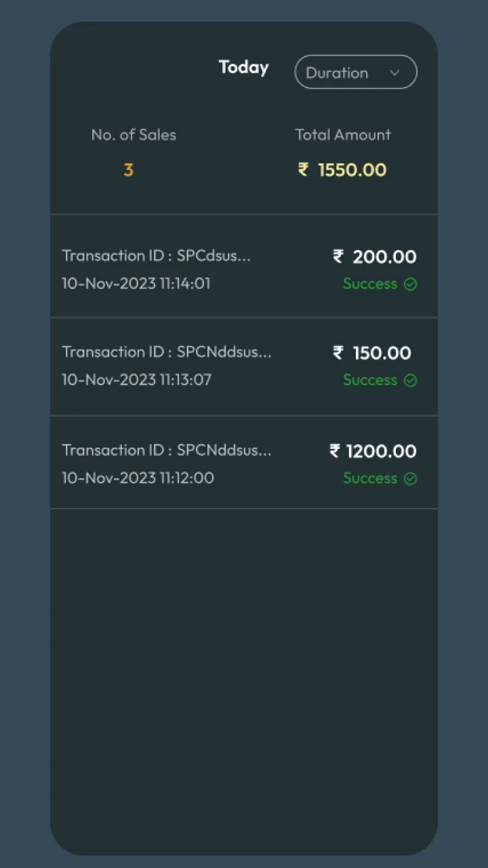Click the Total Amount header label
Viewport: 488px width, 868px height.
coord(342,134)
